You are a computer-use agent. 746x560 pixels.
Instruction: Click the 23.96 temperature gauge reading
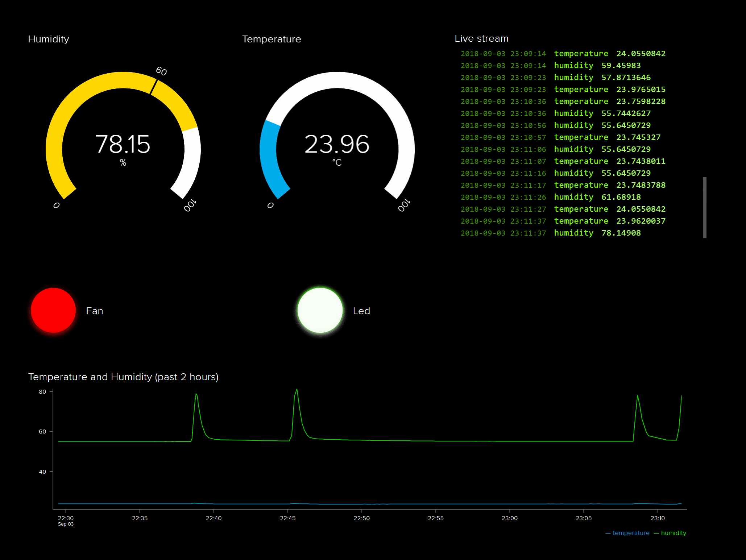tap(337, 144)
